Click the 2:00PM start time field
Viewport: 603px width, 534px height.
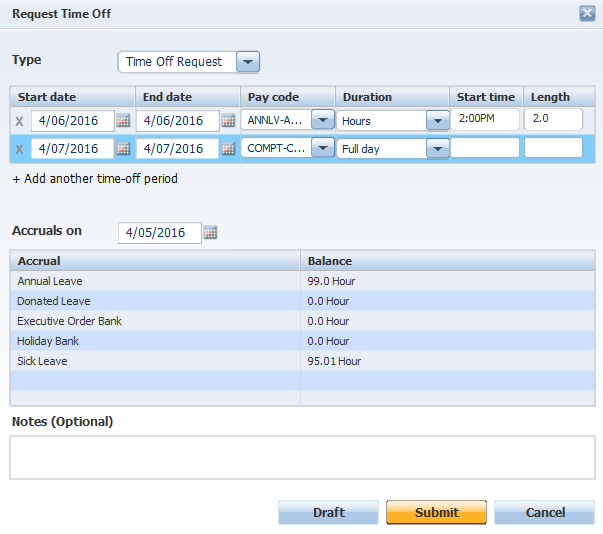pos(484,119)
